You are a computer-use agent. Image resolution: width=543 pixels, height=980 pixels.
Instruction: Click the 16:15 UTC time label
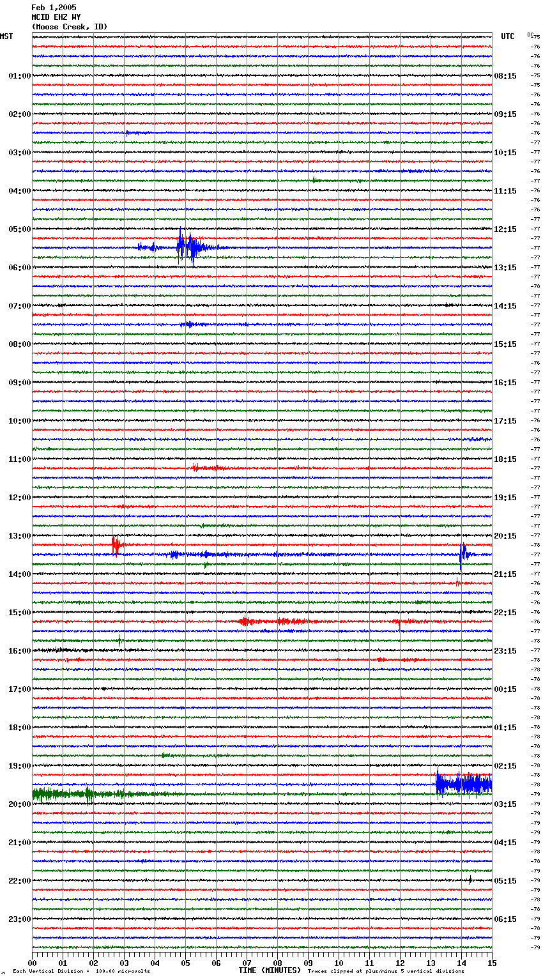point(505,383)
